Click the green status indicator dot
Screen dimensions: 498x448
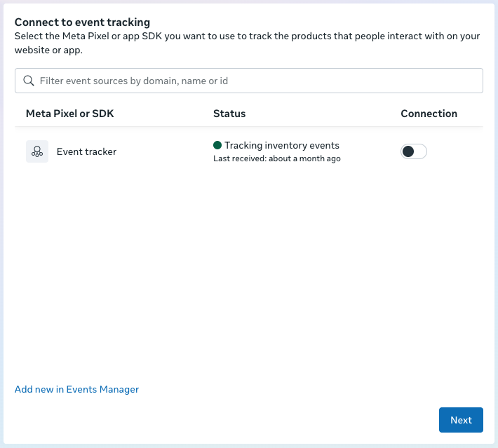coord(217,145)
